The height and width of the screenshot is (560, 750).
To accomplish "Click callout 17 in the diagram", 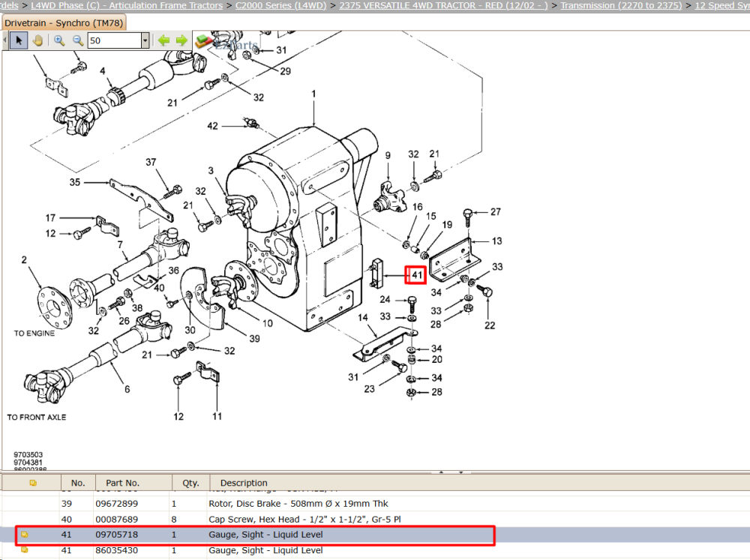I will tap(50, 217).
